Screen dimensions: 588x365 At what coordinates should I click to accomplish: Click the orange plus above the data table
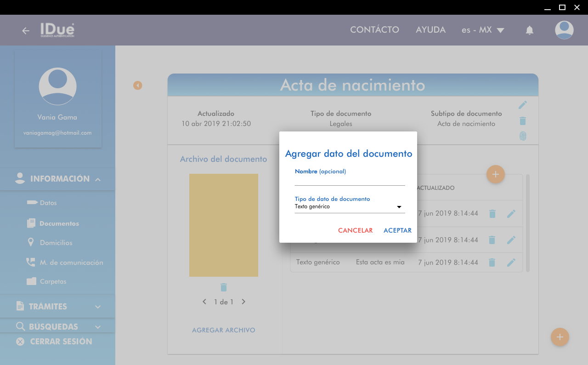(495, 175)
